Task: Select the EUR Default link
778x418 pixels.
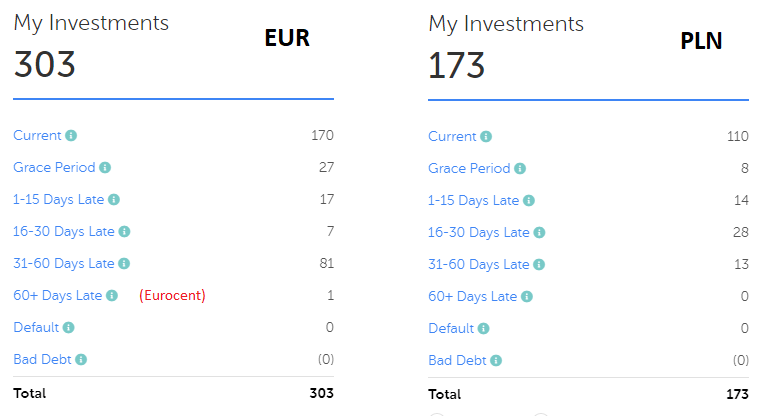Action: (36, 328)
